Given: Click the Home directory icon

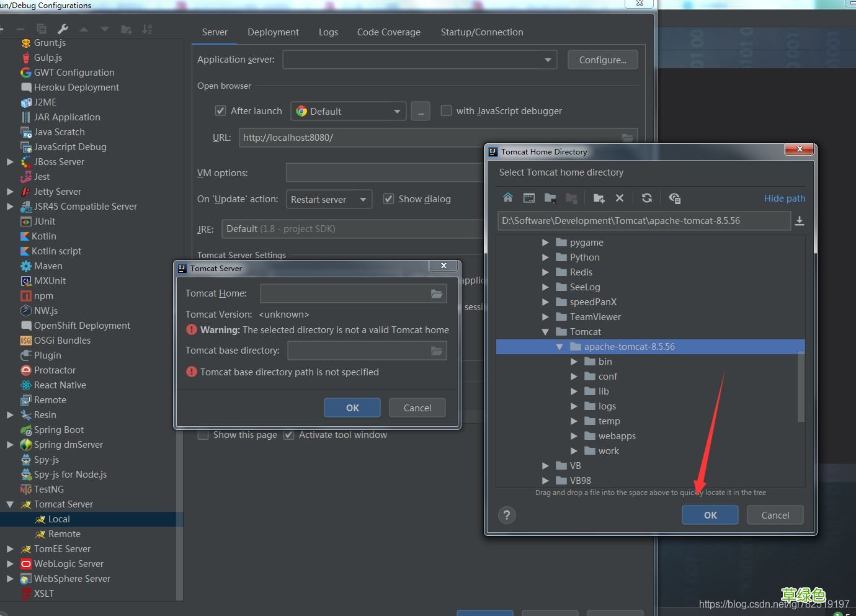Looking at the screenshot, I should coord(508,198).
